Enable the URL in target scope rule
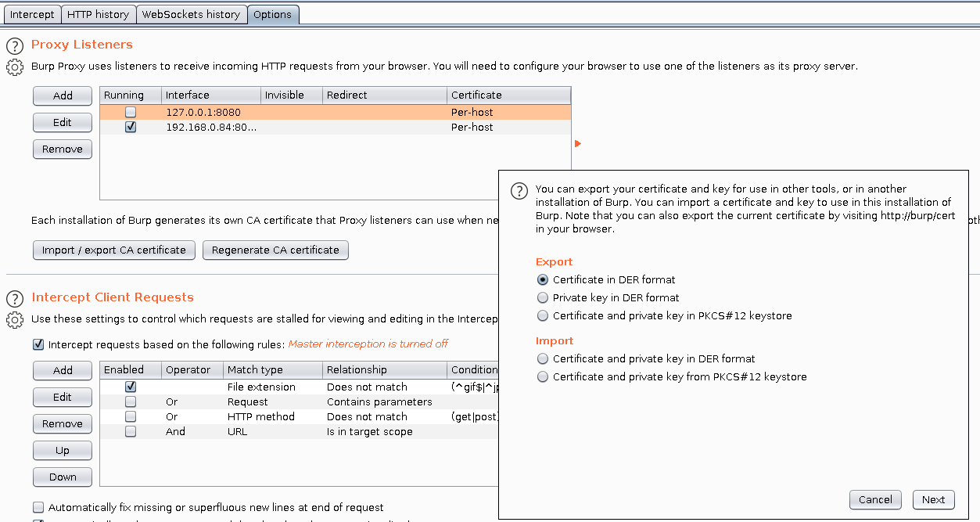The image size is (980, 522). pyautogui.click(x=131, y=431)
